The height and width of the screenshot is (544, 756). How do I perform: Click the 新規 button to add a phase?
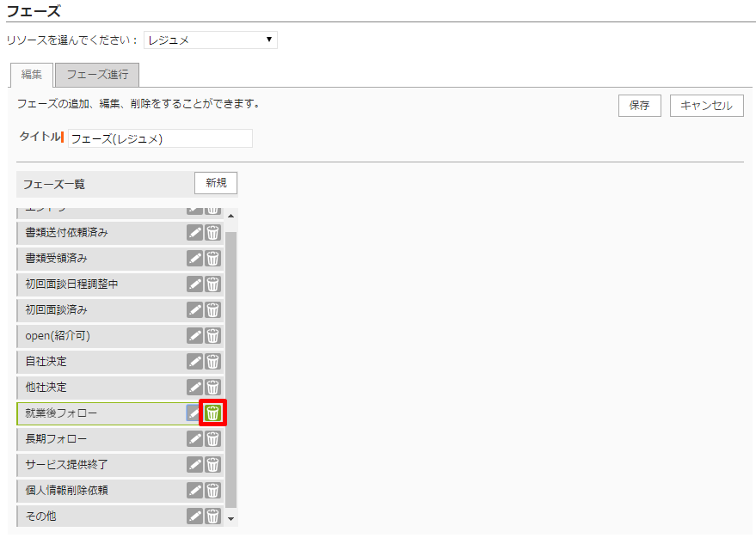click(x=216, y=183)
